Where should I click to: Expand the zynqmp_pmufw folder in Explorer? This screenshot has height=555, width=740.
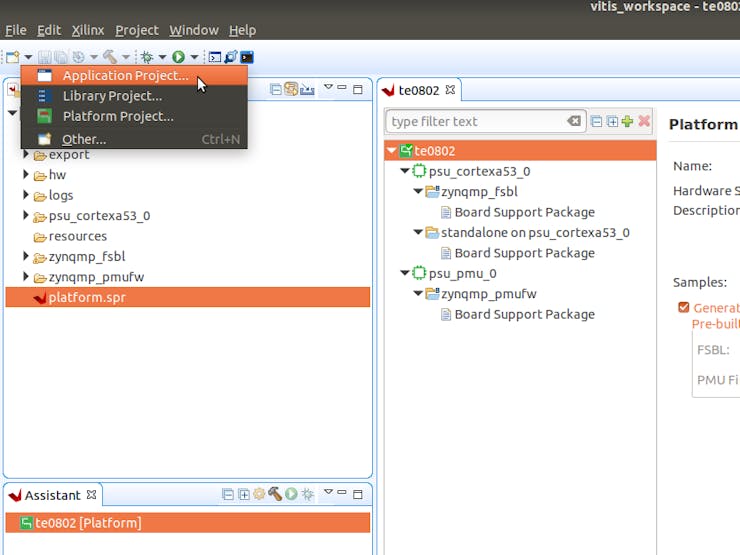(26, 277)
